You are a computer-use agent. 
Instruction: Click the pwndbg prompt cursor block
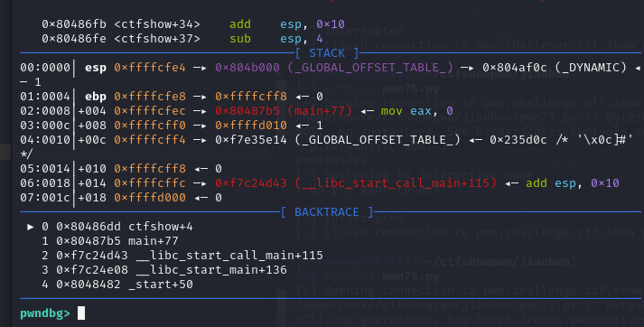(81, 313)
